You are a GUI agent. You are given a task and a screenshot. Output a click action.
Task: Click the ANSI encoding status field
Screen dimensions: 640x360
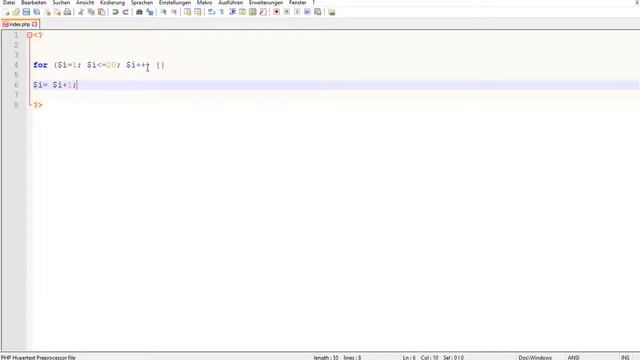tap(573, 358)
